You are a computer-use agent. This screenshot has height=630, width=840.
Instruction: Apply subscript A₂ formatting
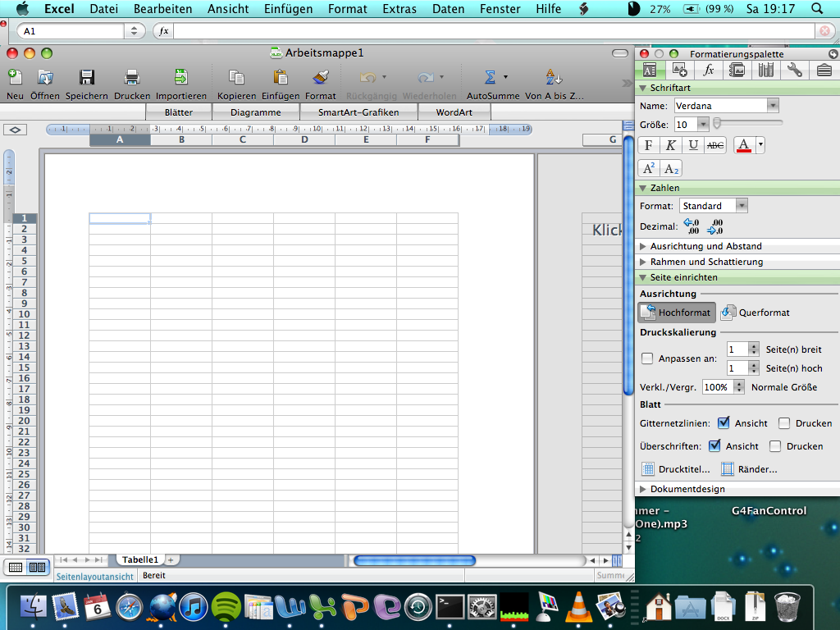coord(671,169)
